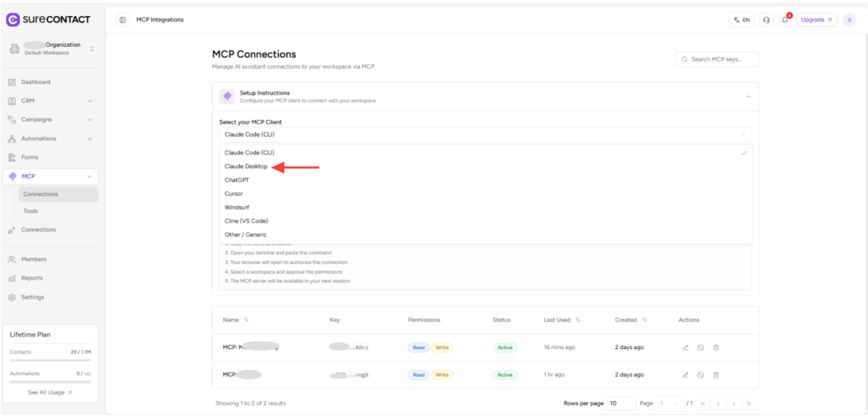Viewport: 868px width, 417px height.
Task: Go to the first page arrow
Action: coord(702,403)
